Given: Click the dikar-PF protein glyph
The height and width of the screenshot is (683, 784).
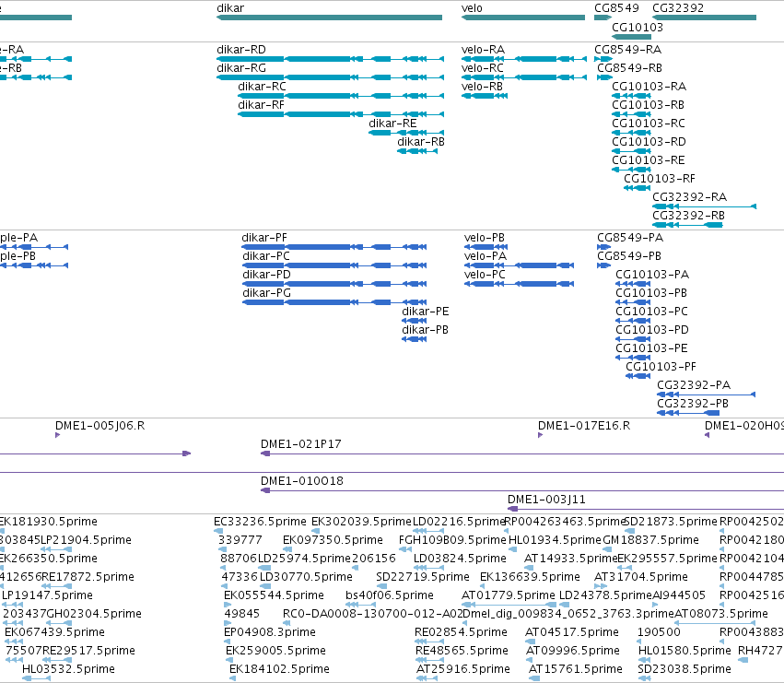Looking at the screenshot, I should (x=334, y=247).
